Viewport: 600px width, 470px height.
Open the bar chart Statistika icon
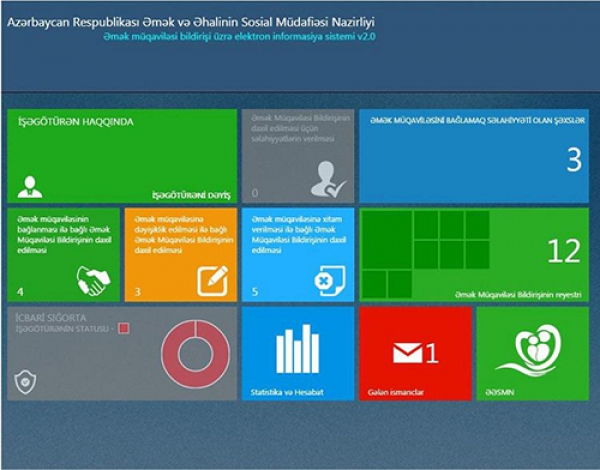click(x=297, y=349)
